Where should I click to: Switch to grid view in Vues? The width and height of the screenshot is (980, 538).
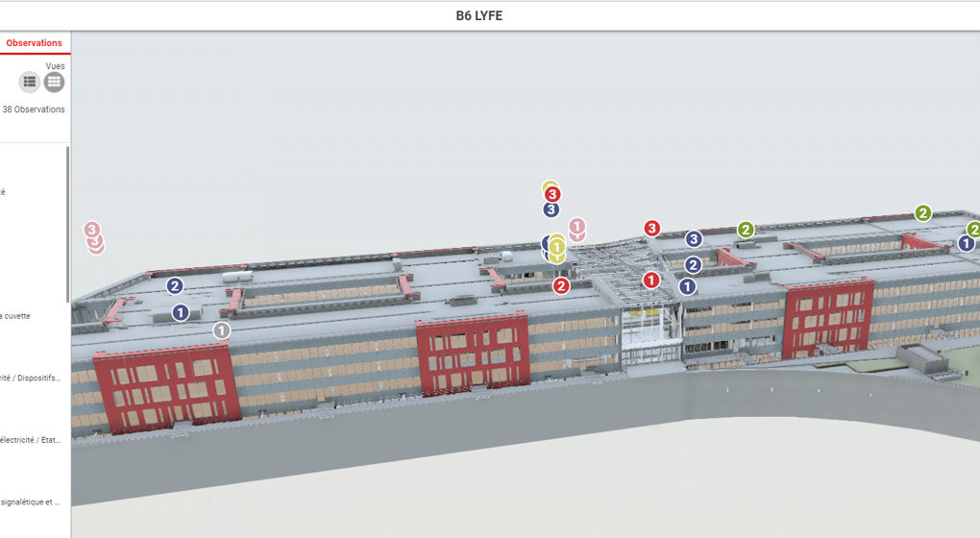(54, 83)
